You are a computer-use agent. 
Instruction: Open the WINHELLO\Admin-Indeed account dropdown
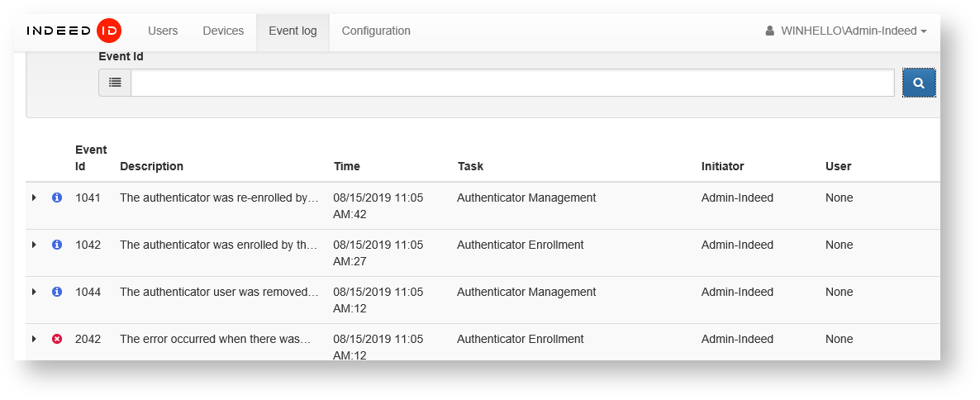pyautogui.click(x=853, y=31)
